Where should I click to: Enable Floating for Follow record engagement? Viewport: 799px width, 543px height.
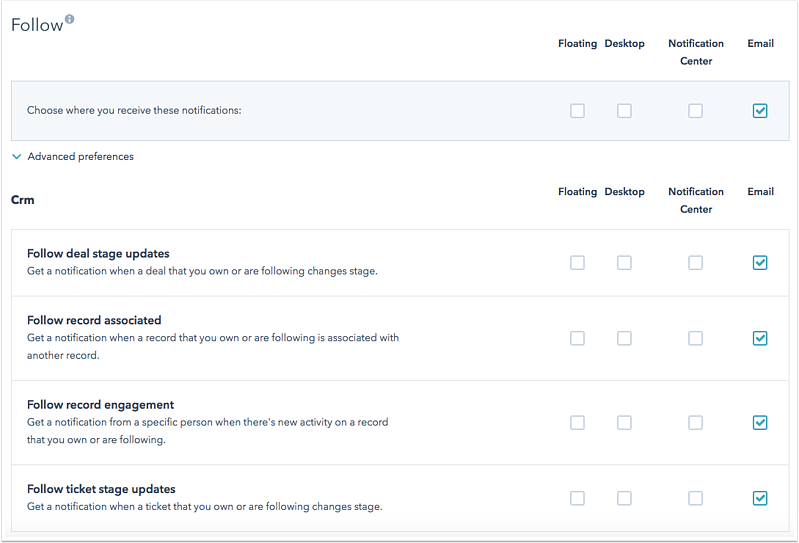577,423
